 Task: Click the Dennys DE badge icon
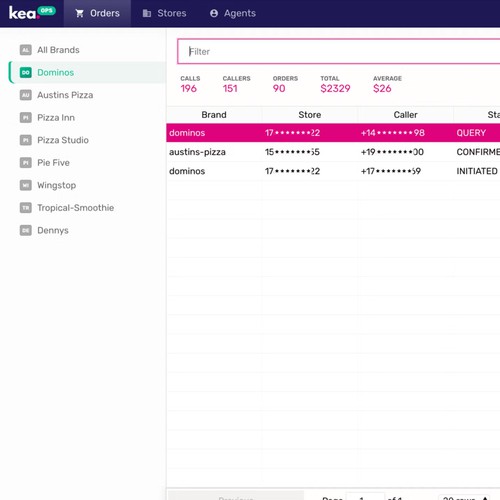26,230
